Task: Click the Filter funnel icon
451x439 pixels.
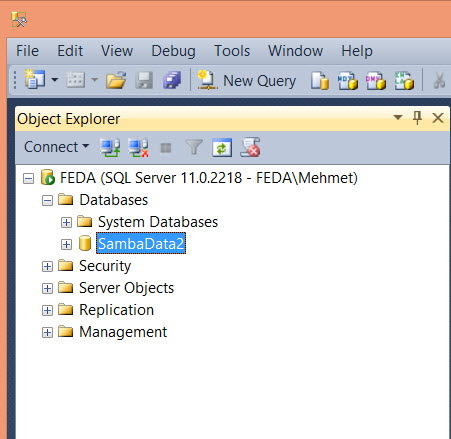Action: tap(194, 147)
